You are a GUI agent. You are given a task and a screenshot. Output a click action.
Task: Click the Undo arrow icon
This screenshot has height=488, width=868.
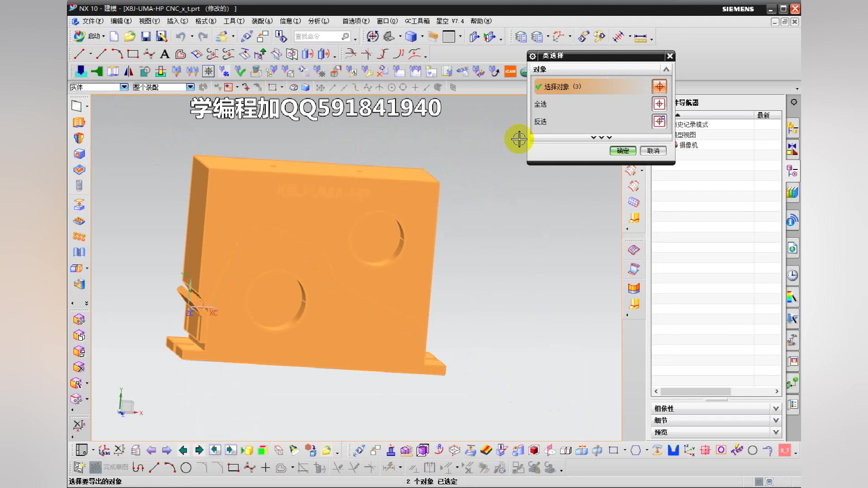(180, 37)
